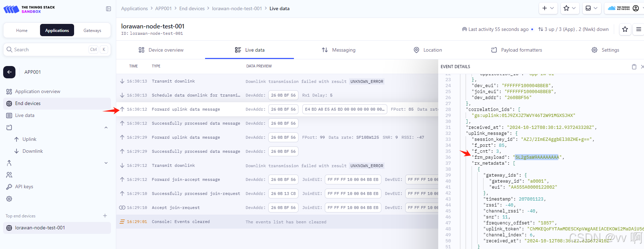The width and height of the screenshot is (644, 249).
Task: Collapse the sidebar with the panel icon
Action: (109, 9)
